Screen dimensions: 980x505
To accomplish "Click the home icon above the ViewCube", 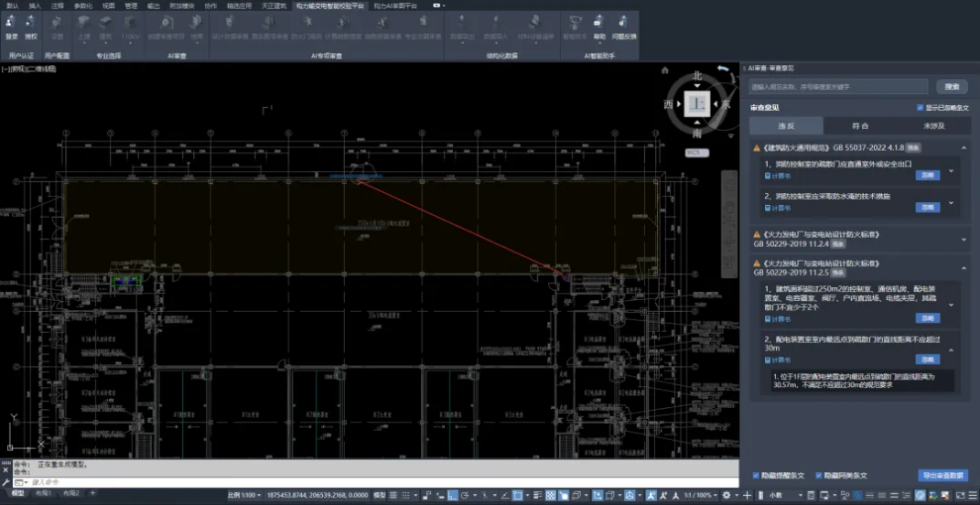I will pos(665,70).
